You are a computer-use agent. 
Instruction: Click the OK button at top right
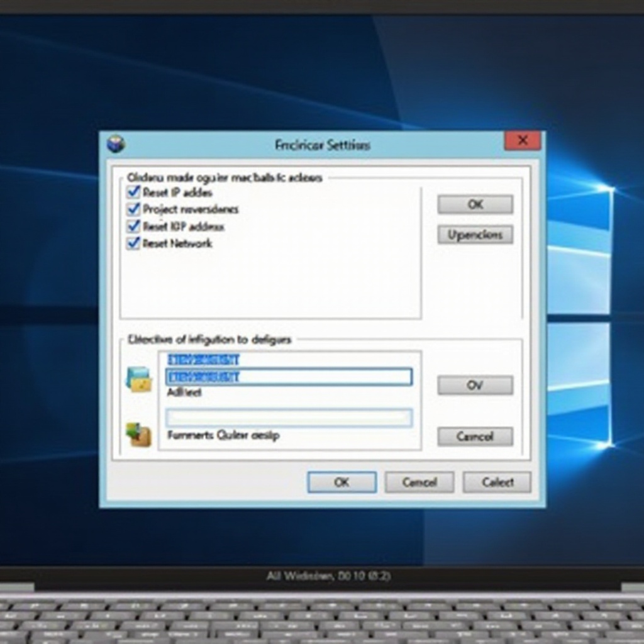[x=475, y=204]
